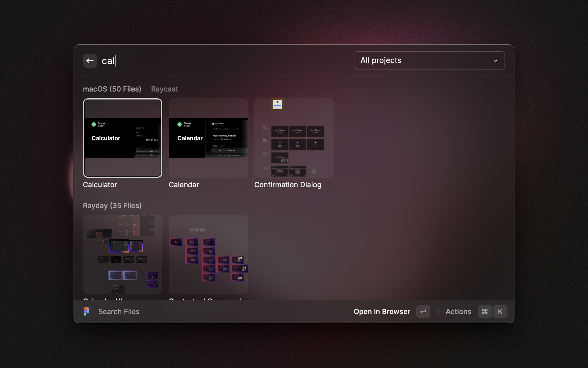Click the Rayday (35 Files) section header
Screen dimensions: 588x368
[112, 205]
